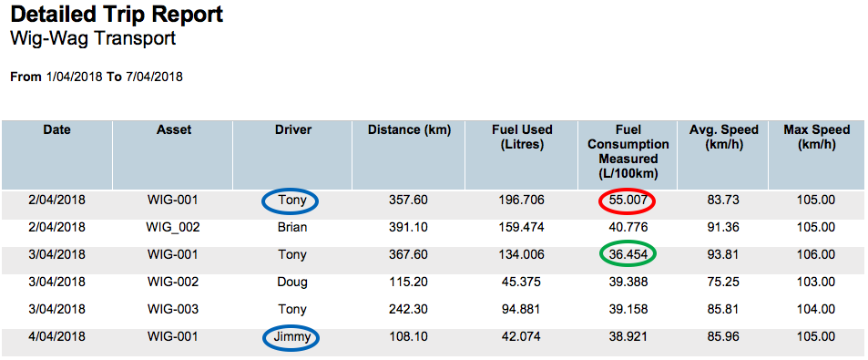Click driver Brian's name cell
Viewport: 868px width, 360px height.
(292, 227)
